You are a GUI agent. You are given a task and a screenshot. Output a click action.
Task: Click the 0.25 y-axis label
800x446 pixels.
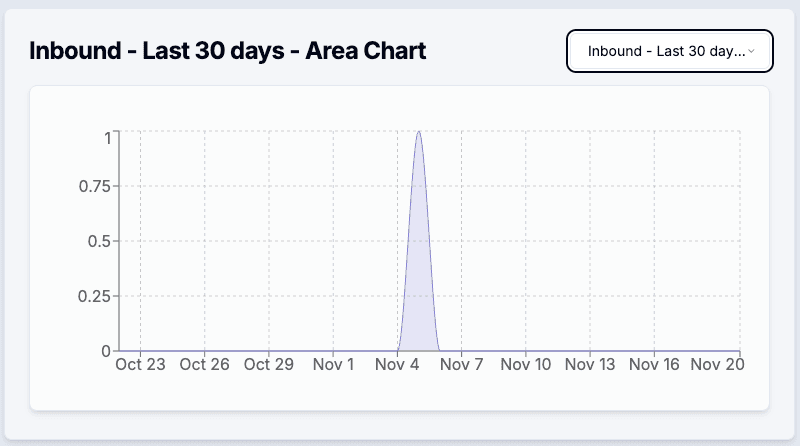[94, 296]
